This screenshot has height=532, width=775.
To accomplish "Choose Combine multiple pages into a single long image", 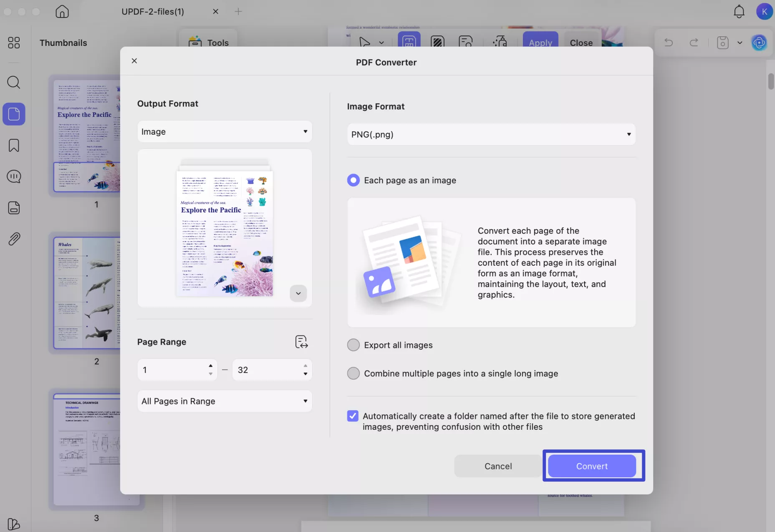I will click(x=353, y=373).
